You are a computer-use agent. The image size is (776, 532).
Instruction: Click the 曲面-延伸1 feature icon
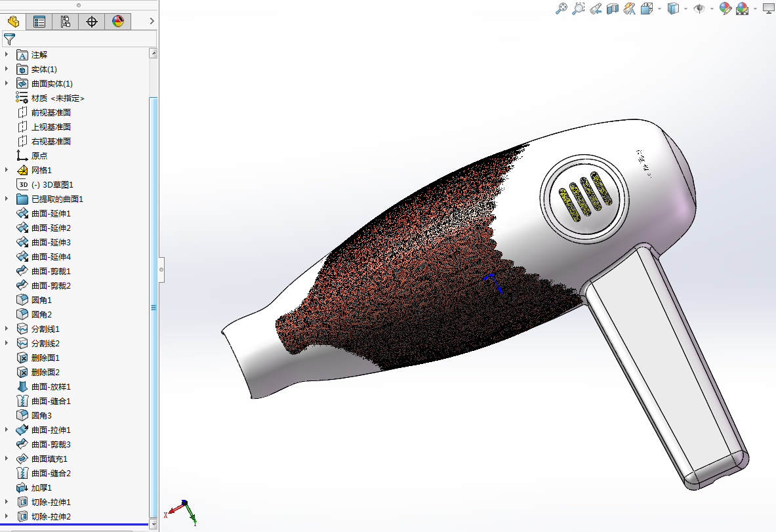point(22,213)
